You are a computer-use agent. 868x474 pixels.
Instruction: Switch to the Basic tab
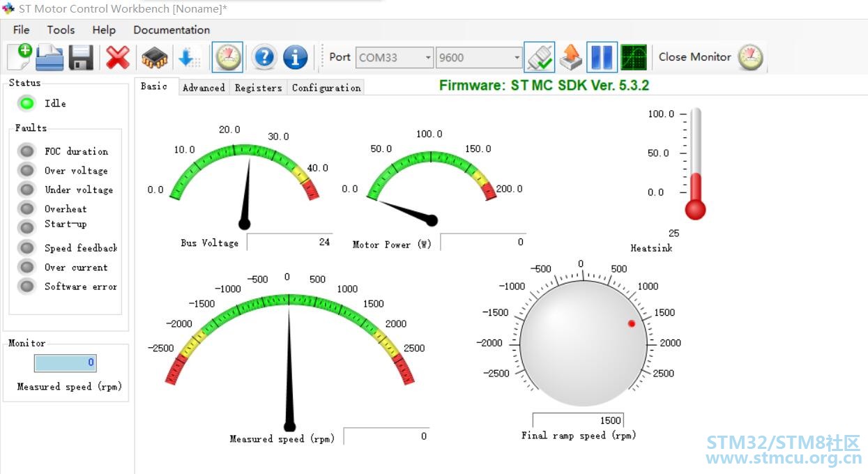(x=154, y=86)
